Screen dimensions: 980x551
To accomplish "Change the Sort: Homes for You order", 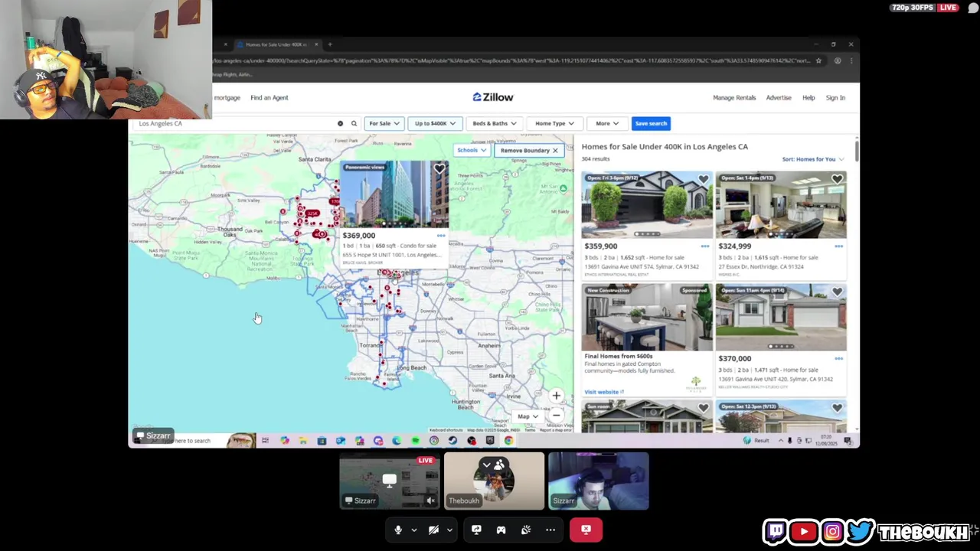I will click(x=812, y=159).
